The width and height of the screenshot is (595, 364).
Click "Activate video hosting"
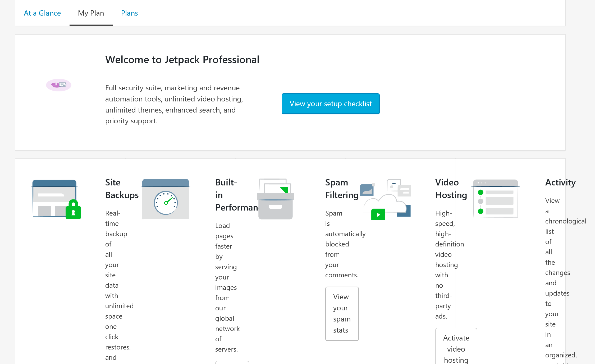456,349
